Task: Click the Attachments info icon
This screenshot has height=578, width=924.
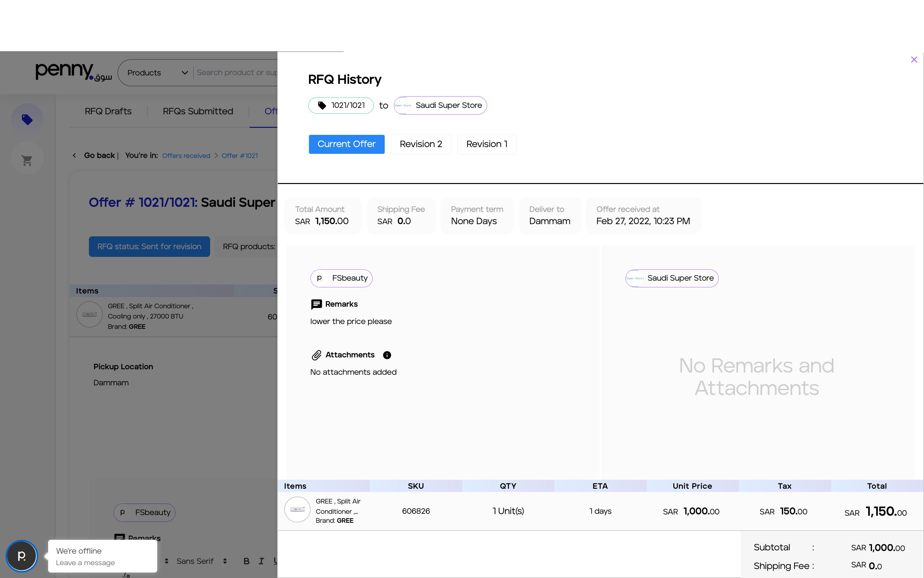Action: coord(387,355)
